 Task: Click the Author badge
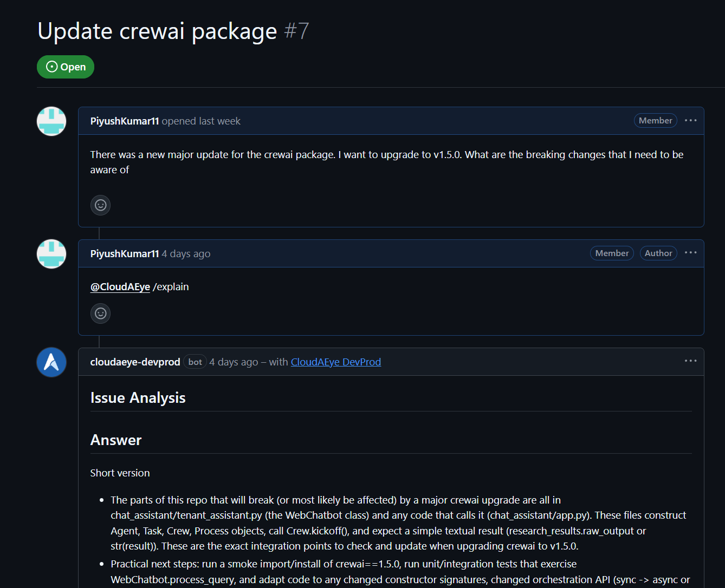click(658, 253)
